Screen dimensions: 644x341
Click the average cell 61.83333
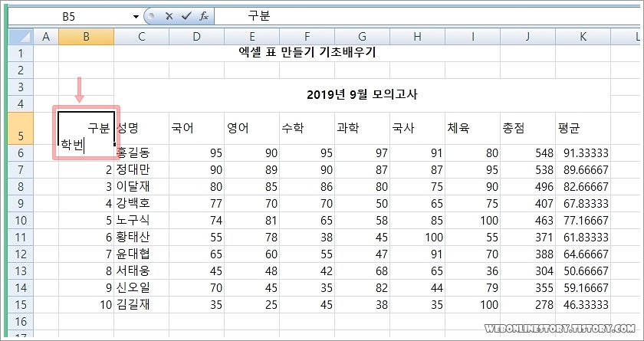(583, 237)
